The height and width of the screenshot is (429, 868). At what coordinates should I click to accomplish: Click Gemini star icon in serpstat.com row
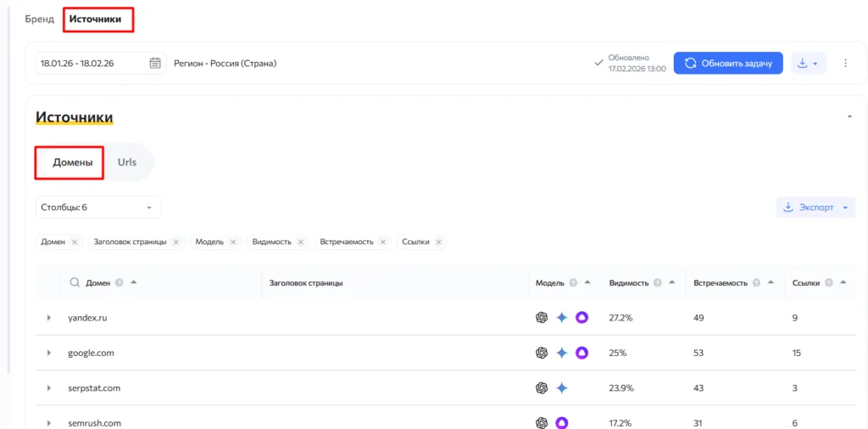coord(562,388)
